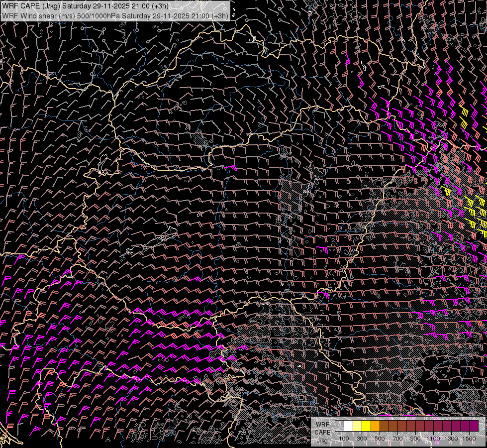Select the pale yellow CAPE legend swatch
The height and width of the screenshot is (448, 487).
pos(358,426)
